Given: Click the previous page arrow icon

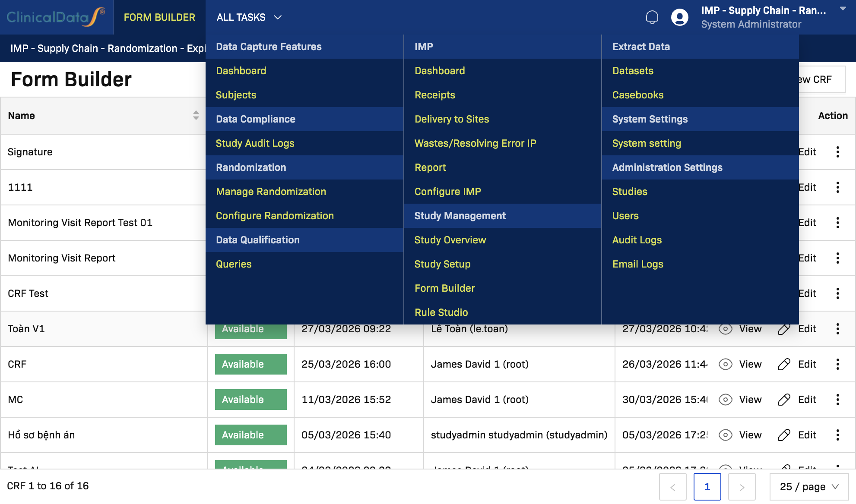Looking at the screenshot, I should click(x=672, y=487).
